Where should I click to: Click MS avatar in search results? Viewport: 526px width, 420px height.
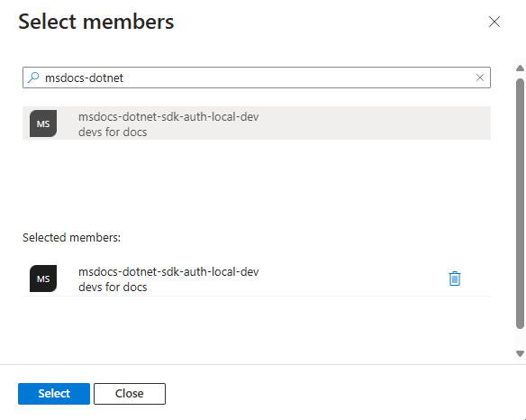coord(43,123)
